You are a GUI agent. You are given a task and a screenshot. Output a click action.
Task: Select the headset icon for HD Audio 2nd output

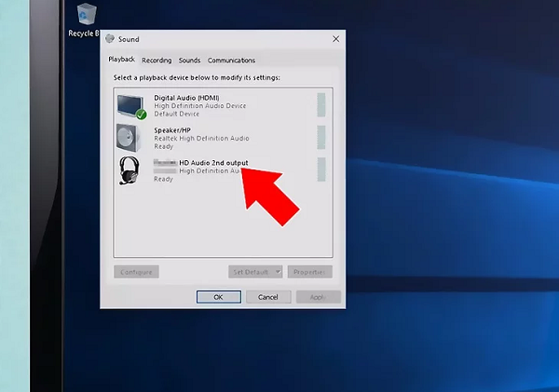tap(130, 170)
